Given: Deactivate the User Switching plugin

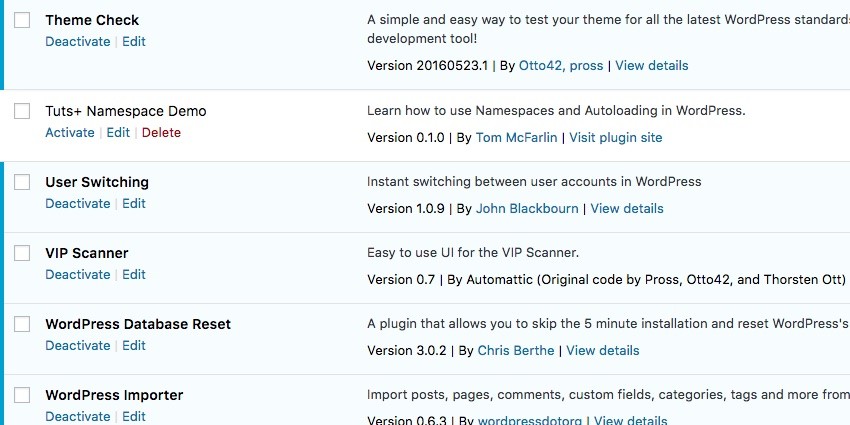Looking at the screenshot, I should pos(78,204).
